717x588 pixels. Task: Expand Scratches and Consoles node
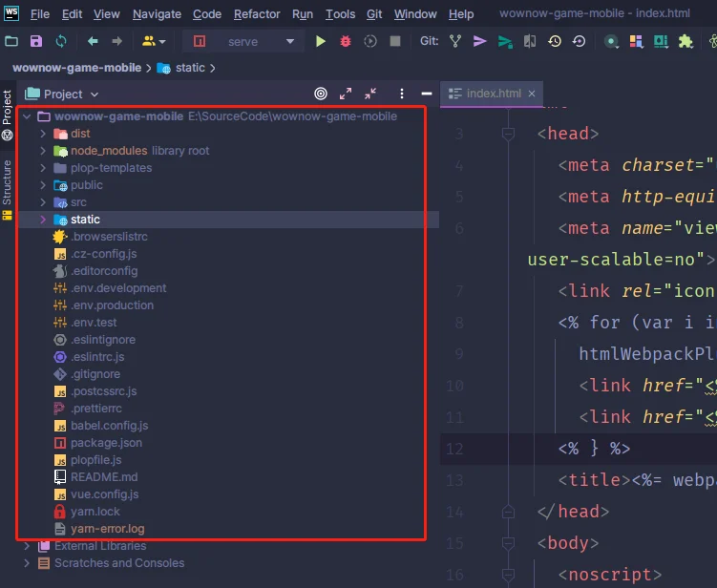pos(27,563)
